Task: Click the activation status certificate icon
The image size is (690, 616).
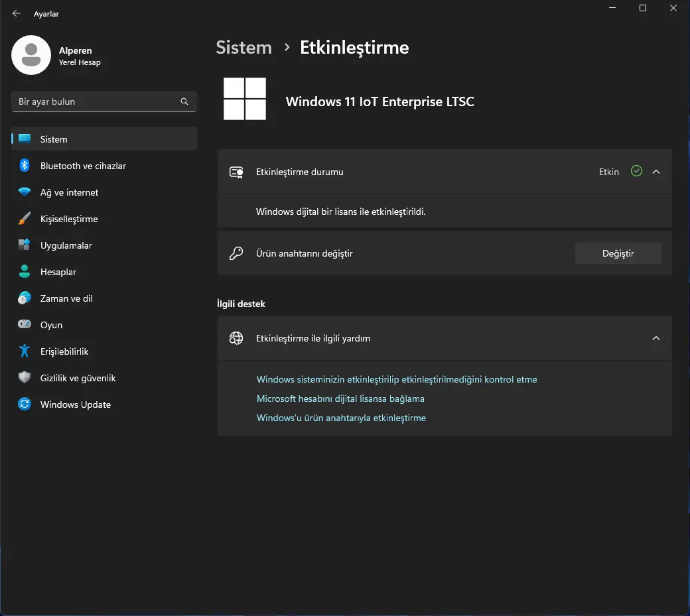Action: [236, 172]
